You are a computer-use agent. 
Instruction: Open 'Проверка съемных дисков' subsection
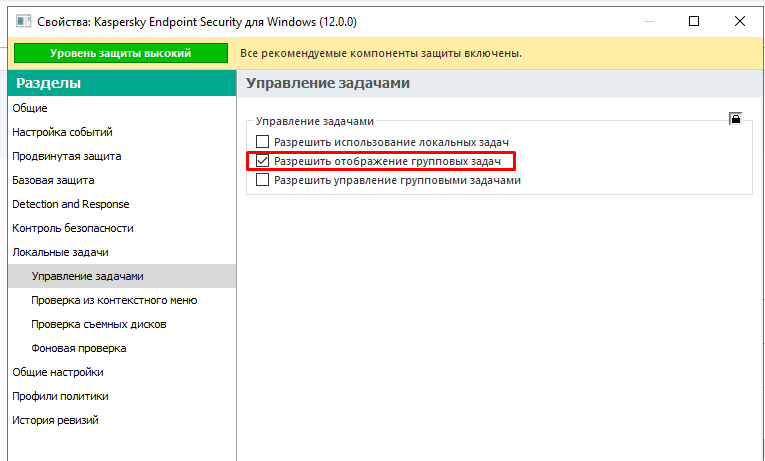pyautogui.click(x=122, y=324)
